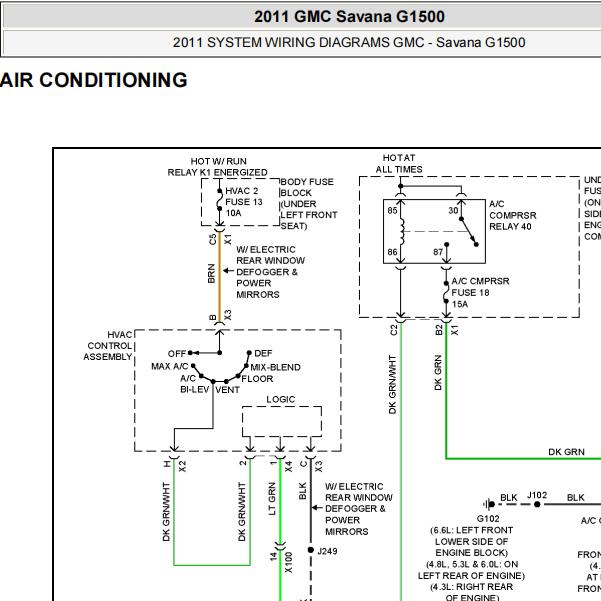Click the 'HVAC 2' fuse label

pos(241,191)
